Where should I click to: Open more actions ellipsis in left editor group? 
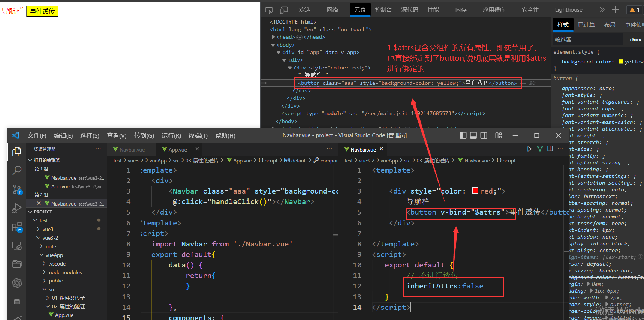tap(329, 149)
